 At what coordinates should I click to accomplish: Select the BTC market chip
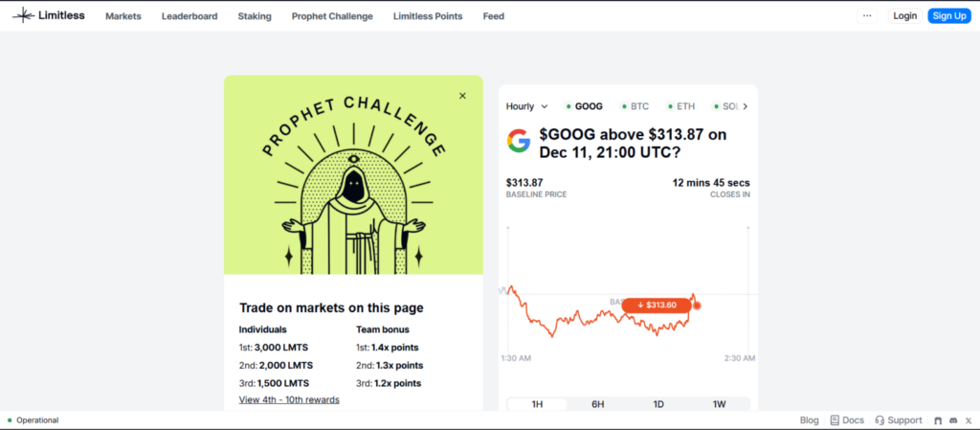pos(635,106)
